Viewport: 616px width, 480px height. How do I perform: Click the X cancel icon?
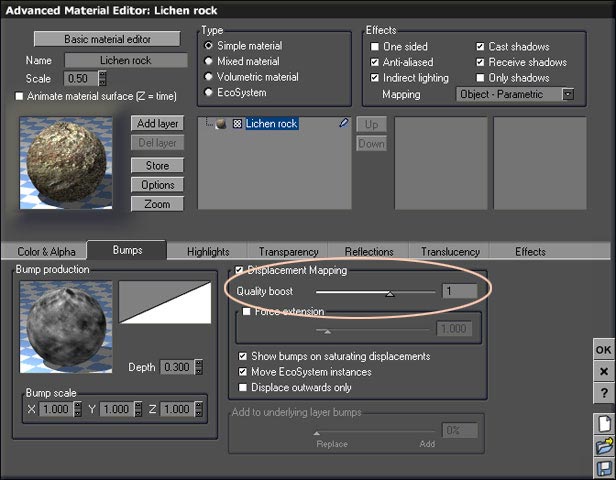coord(603,371)
